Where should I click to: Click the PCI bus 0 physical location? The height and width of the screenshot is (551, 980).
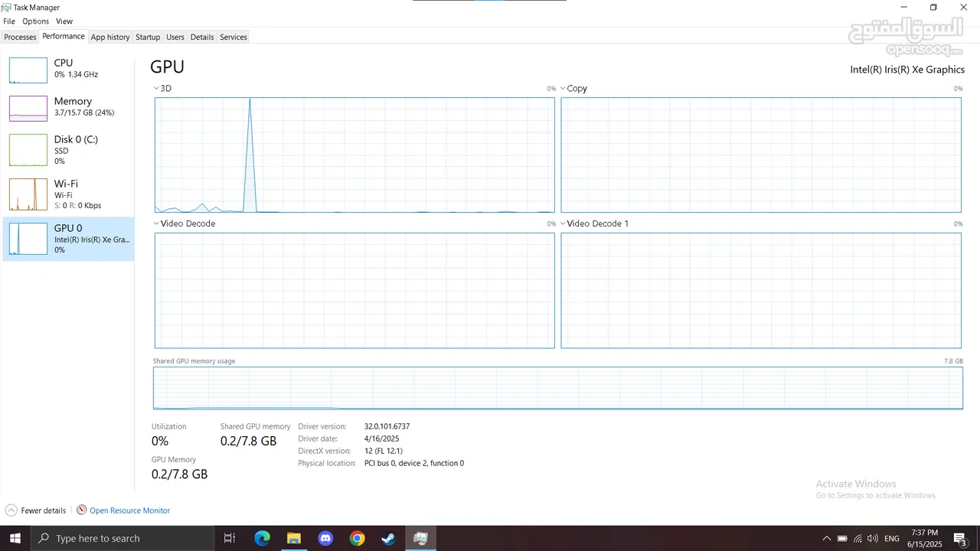(x=414, y=463)
